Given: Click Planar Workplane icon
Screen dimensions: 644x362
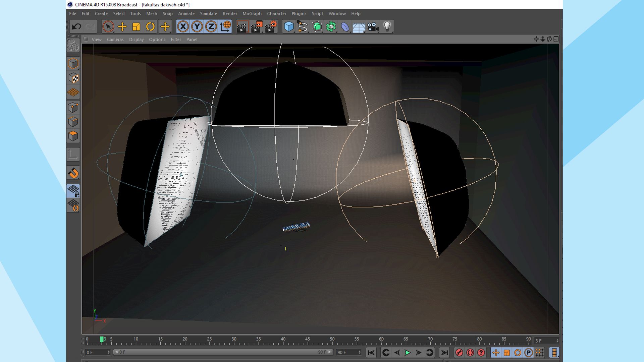Looking at the screenshot, I should coord(73,205).
